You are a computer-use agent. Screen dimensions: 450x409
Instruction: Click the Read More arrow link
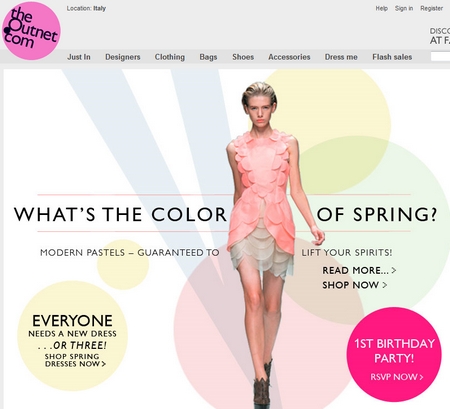[x=359, y=270]
